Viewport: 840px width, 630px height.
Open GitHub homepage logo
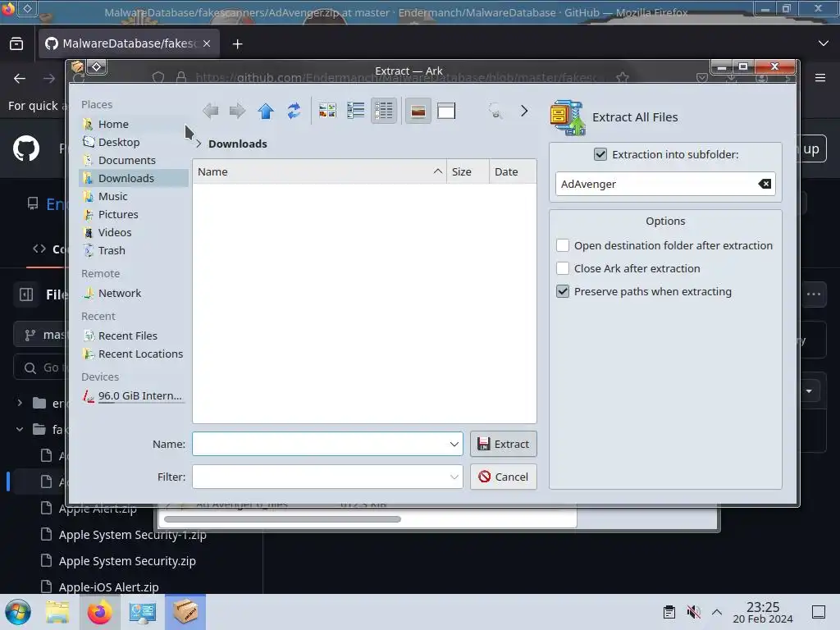(x=26, y=148)
